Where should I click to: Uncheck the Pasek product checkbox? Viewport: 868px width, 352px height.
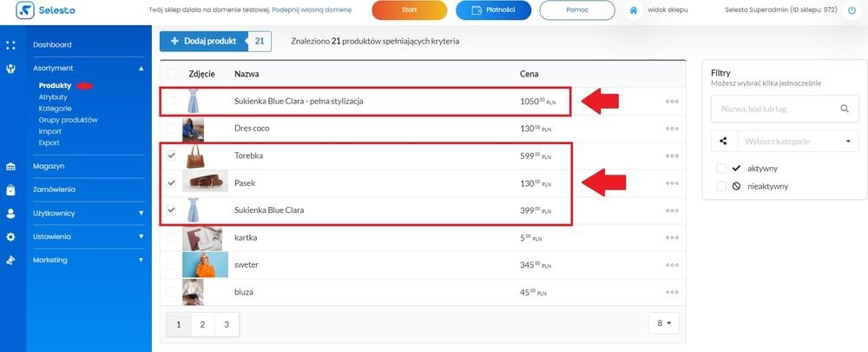click(171, 183)
